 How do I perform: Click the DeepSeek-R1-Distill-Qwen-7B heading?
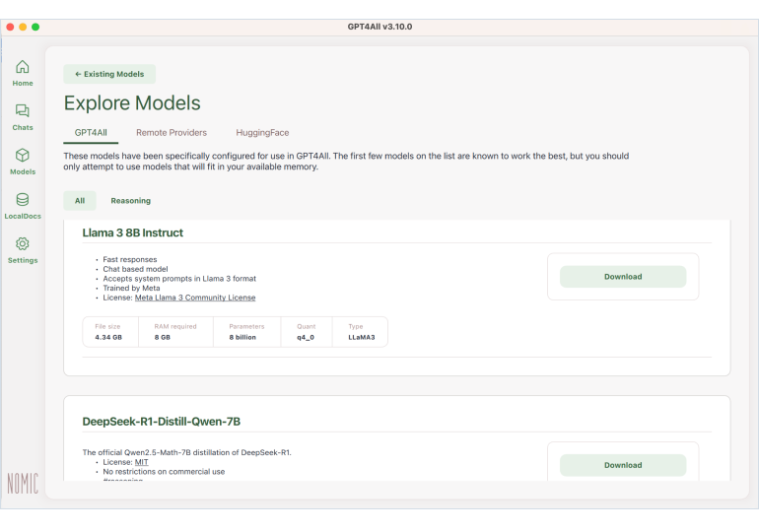(x=162, y=422)
